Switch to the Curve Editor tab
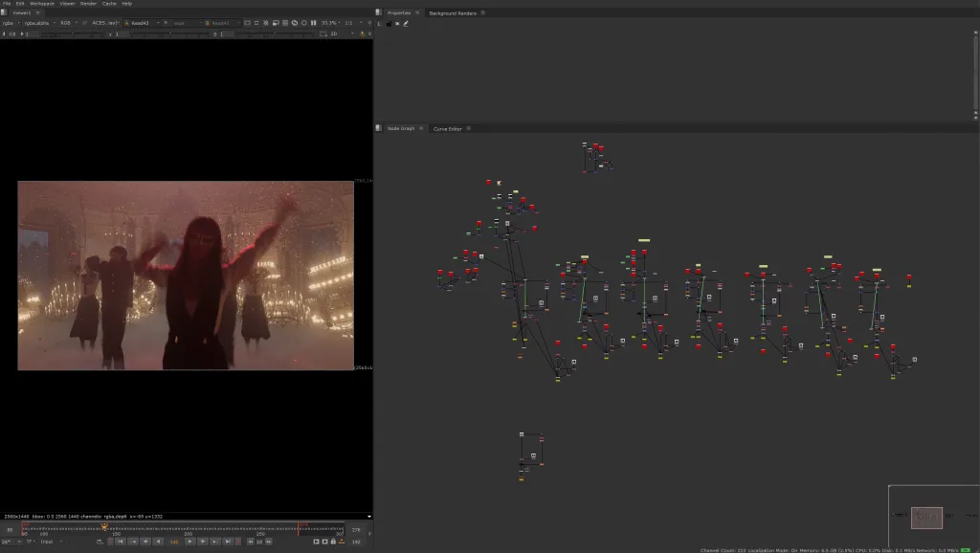Screen dimensions: 980x553 [448, 128]
